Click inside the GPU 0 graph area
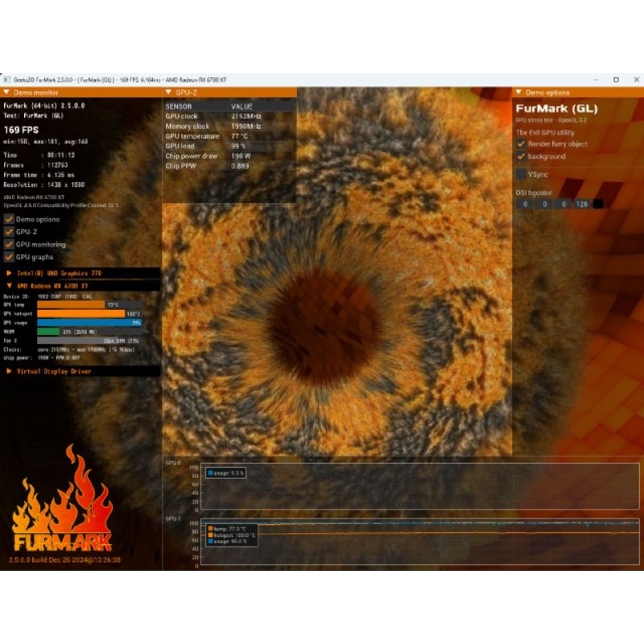 [x=419, y=487]
